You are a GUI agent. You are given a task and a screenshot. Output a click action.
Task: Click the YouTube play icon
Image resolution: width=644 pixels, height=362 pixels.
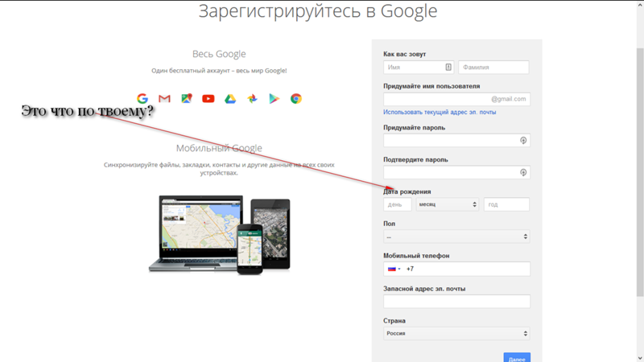[x=208, y=98]
